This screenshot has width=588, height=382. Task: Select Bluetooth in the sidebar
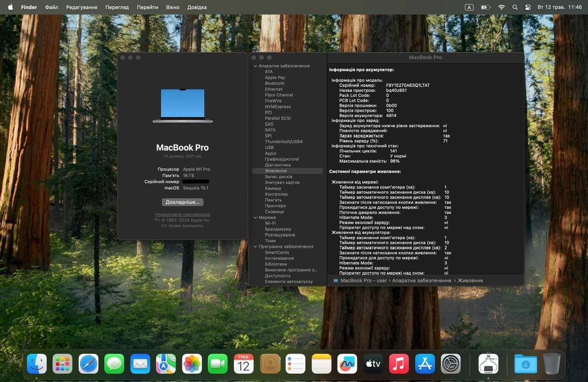point(275,83)
